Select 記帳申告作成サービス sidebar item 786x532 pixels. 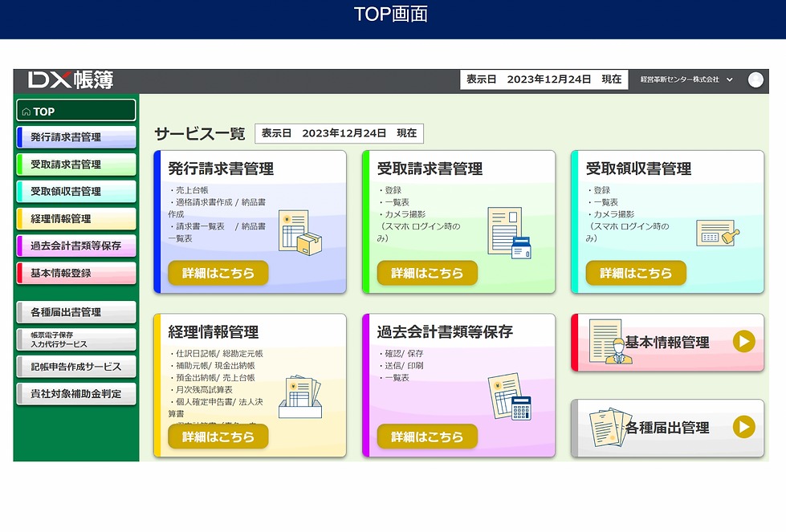point(76,367)
